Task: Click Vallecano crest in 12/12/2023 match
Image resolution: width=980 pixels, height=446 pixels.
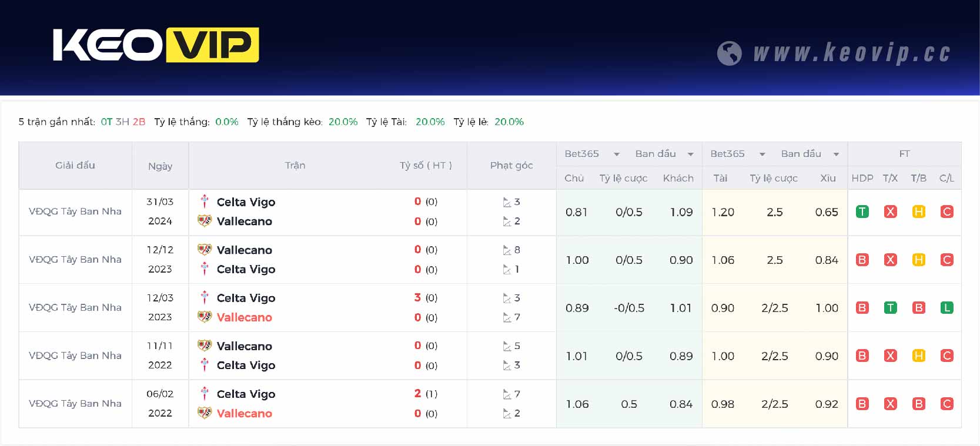Action: click(x=205, y=250)
